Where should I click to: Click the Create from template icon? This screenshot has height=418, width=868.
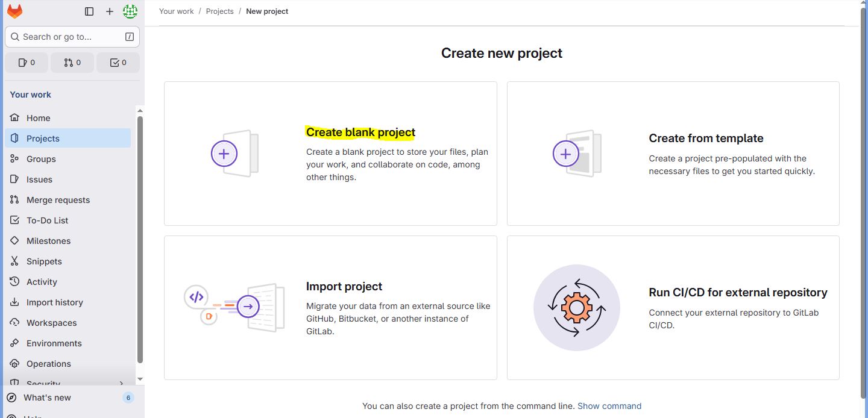(577, 154)
